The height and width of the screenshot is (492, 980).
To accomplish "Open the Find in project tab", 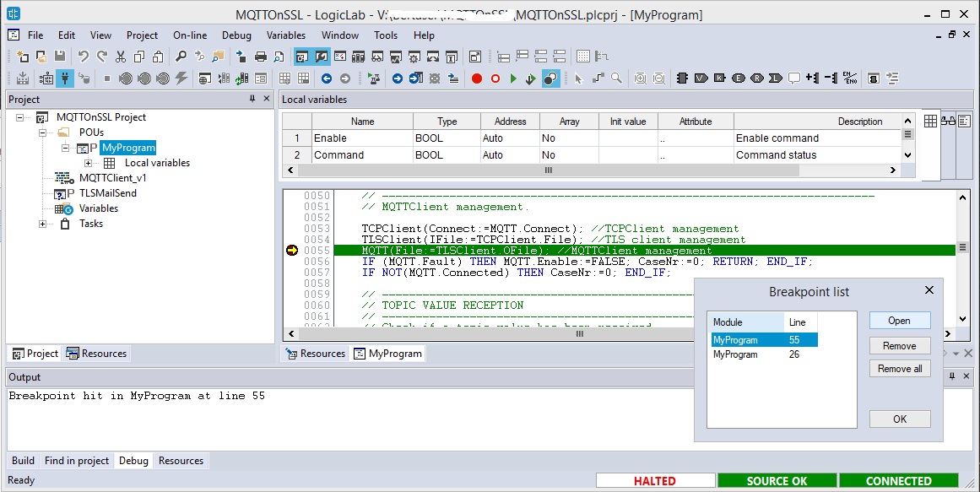I will [77, 461].
